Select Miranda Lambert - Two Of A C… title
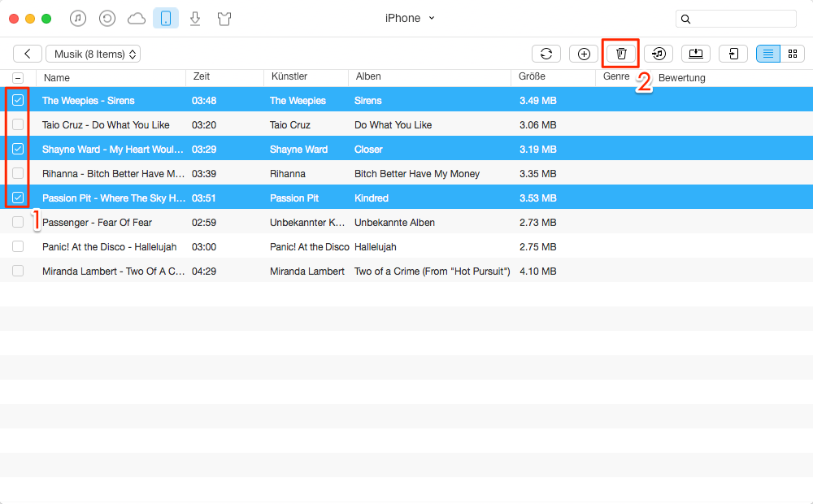Viewport: 813px width, 504px height. coord(113,272)
